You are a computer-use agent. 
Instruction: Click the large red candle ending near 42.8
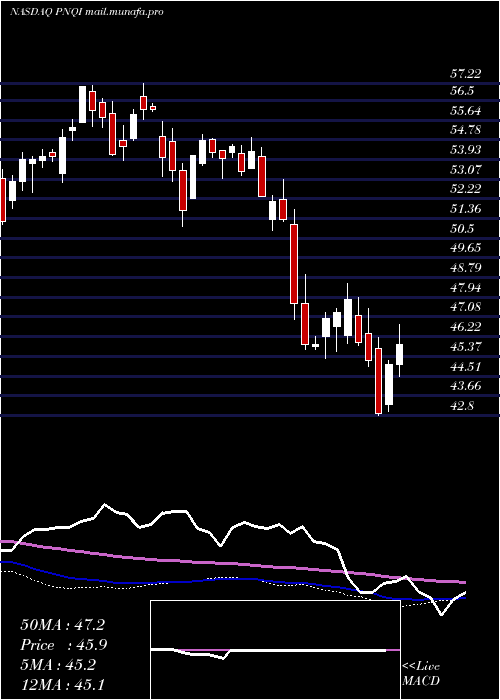pyautogui.click(x=379, y=381)
